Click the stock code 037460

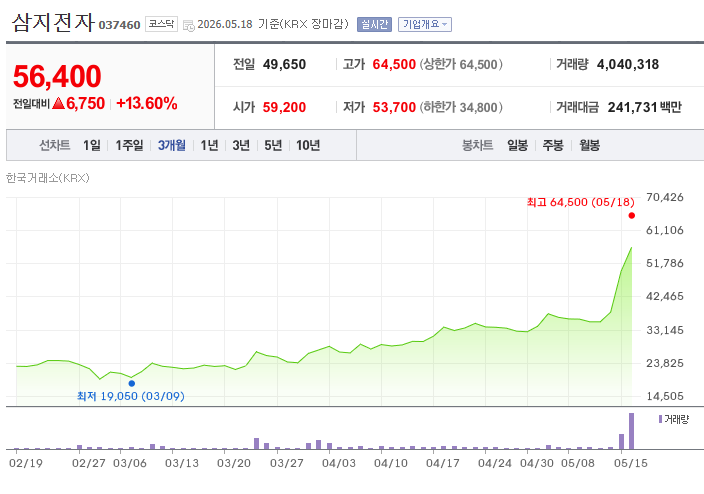pyautogui.click(x=119, y=25)
